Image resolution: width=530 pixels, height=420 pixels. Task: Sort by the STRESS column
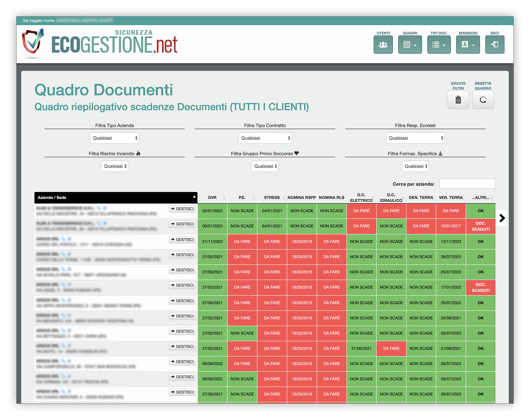[x=272, y=198]
